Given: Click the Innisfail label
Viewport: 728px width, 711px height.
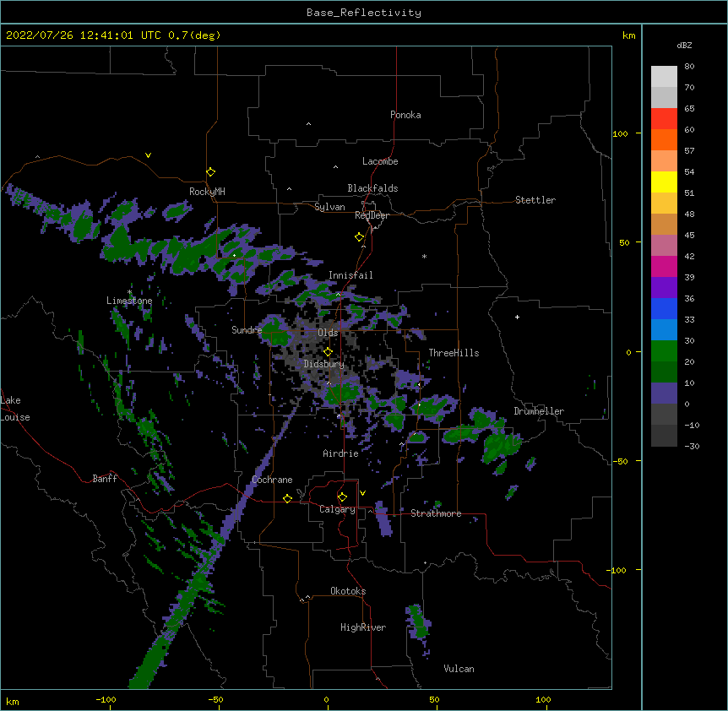Looking at the screenshot, I should (x=350, y=275).
